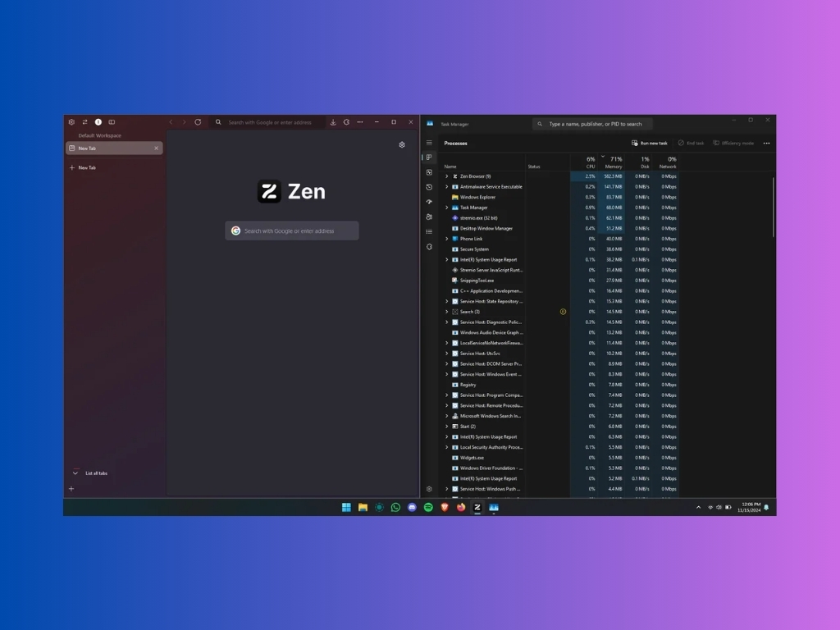Open Windows Start button on taskbar

click(346, 507)
